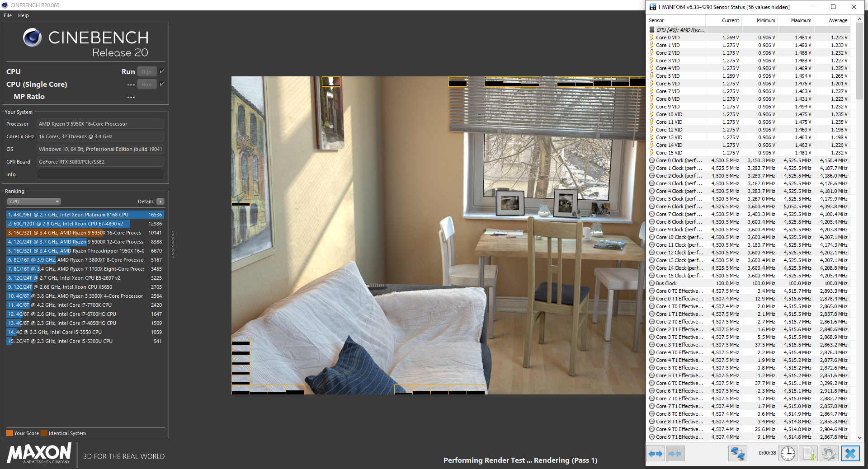Open the Help menu
This screenshot has height=469, width=868.
click(x=24, y=15)
